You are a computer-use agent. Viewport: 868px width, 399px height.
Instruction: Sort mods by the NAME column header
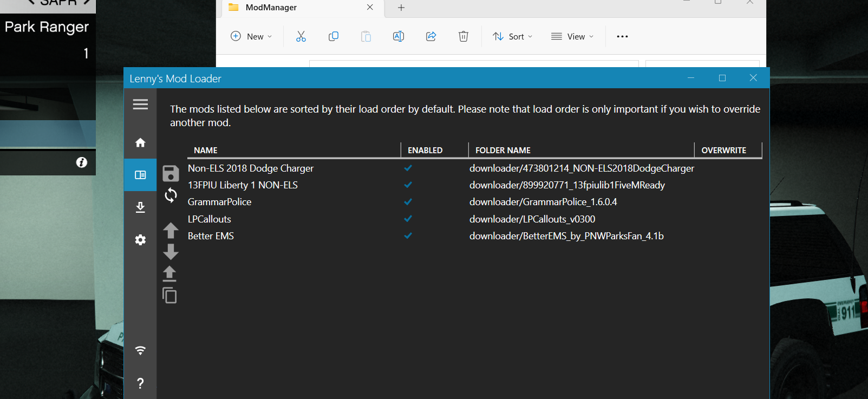point(206,151)
